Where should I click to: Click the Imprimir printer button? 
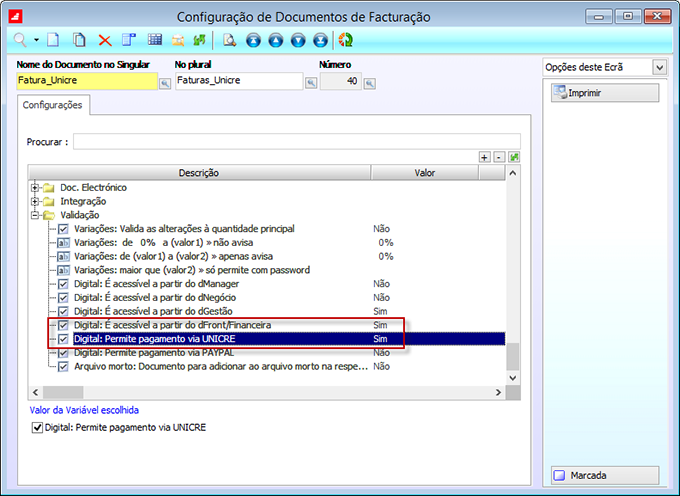605,93
